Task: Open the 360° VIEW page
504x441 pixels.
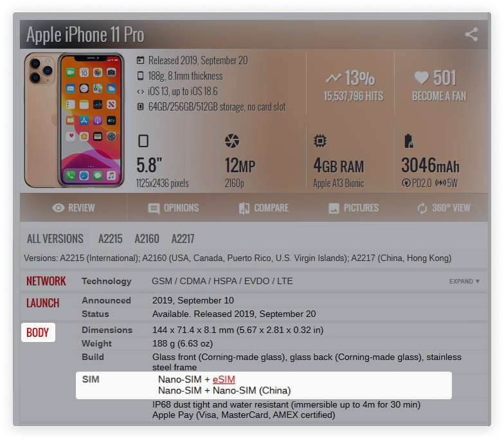Action: (x=444, y=208)
